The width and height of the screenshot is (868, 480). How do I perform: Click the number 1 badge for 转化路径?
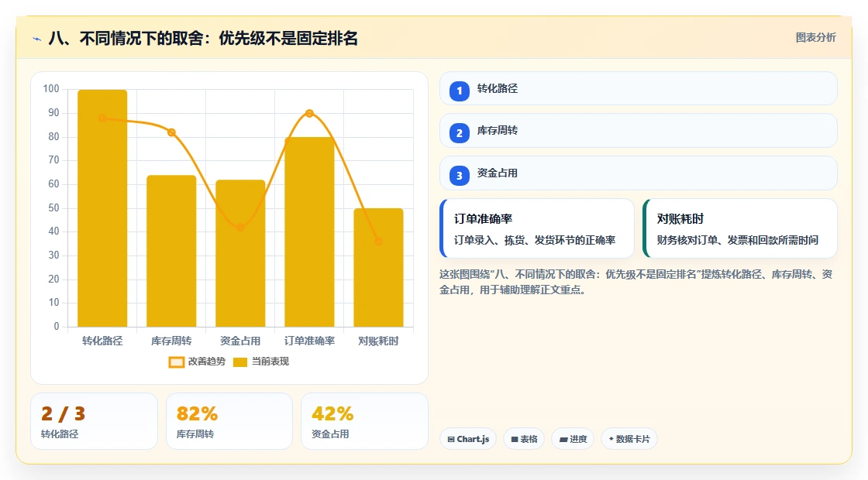click(x=459, y=91)
